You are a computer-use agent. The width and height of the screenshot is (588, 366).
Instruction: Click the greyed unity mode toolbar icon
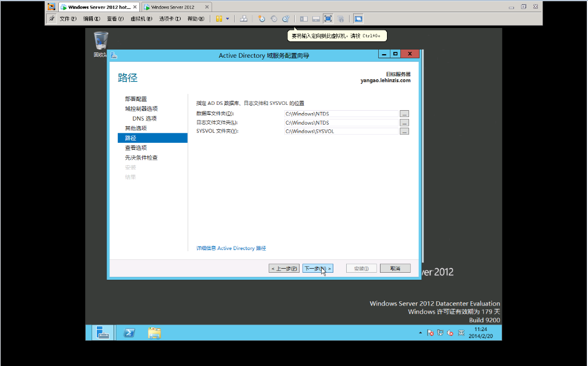coord(340,19)
